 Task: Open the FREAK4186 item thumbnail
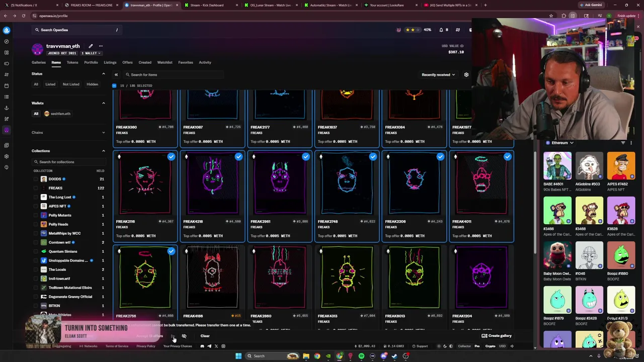click(x=212, y=278)
